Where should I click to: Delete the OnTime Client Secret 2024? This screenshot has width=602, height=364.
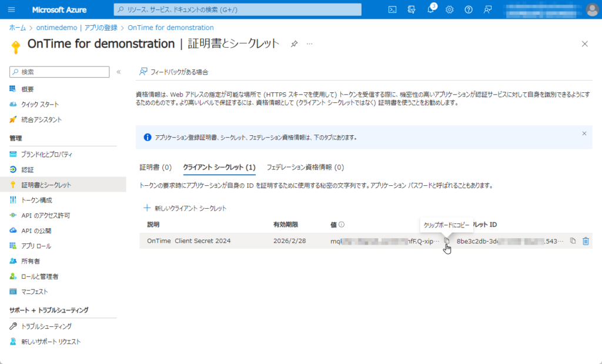click(x=586, y=241)
